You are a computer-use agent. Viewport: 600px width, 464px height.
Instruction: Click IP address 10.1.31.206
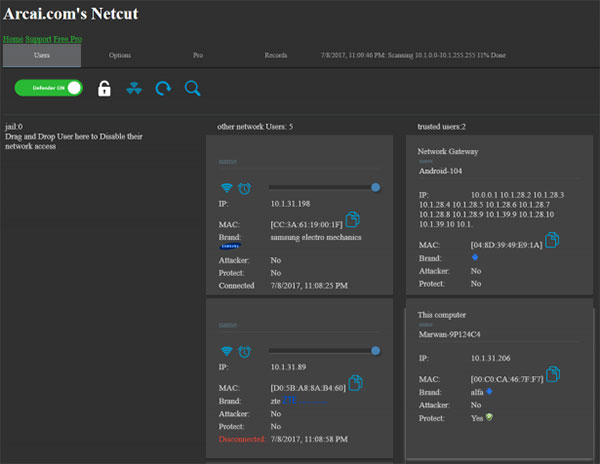coord(491,358)
